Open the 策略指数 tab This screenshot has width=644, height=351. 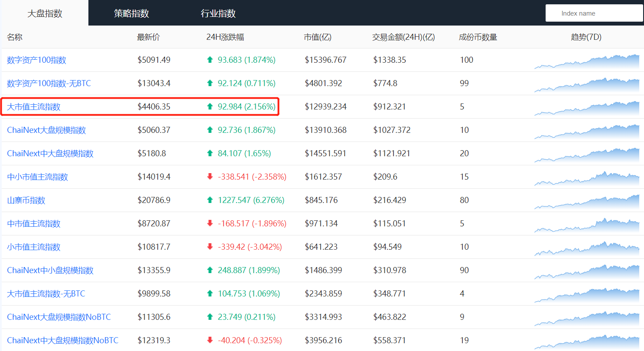[131, 13]
